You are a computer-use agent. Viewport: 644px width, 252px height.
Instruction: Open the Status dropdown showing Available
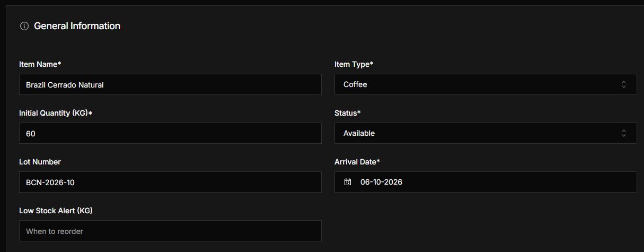[x=486, y=133]
